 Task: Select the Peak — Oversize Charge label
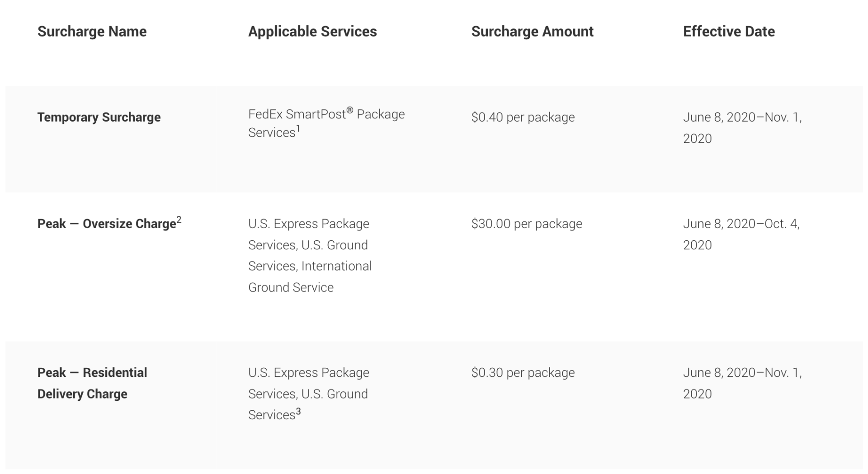(x=107, y=224)
